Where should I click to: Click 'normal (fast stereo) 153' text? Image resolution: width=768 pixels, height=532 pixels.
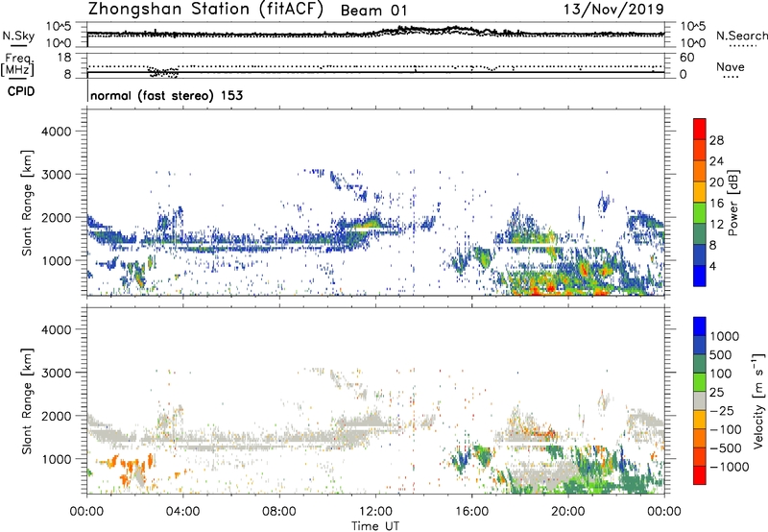click(x=166, y=95)
